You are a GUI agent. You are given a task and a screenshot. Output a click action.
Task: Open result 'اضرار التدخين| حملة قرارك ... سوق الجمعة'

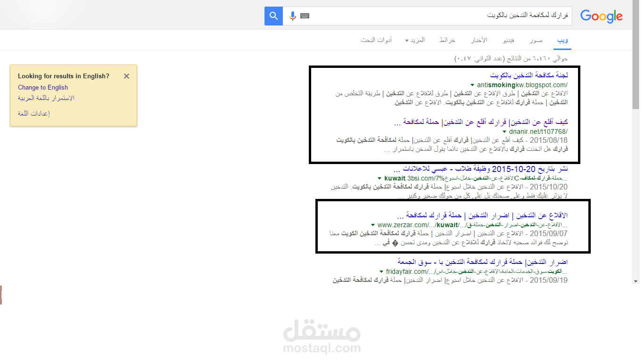pos(483,262)
